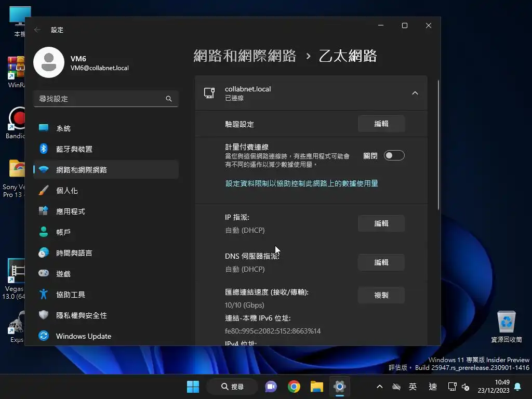Open File Explorer from the taskbar
The height and width of the screenshot is (399, 532).
pos(317,387)
